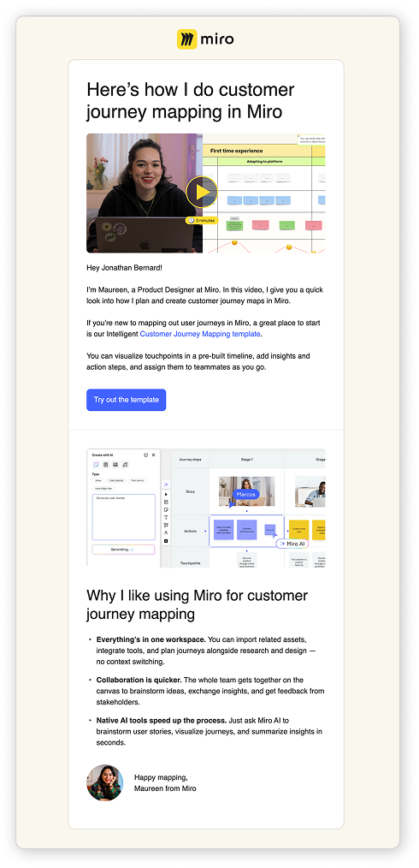Screen dimensions: 419x868
Task: Select the diagram icon in Create with AI
Action: [125, 465]
